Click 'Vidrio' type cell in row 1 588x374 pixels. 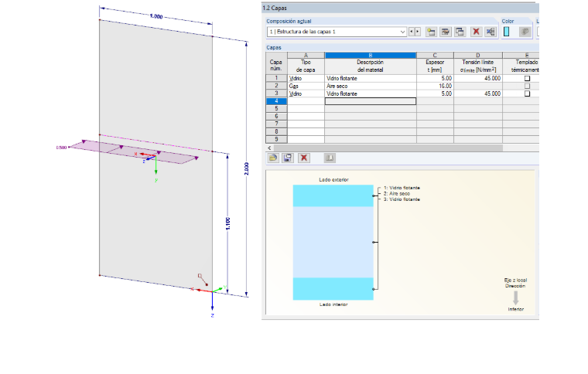coord(306,78)
